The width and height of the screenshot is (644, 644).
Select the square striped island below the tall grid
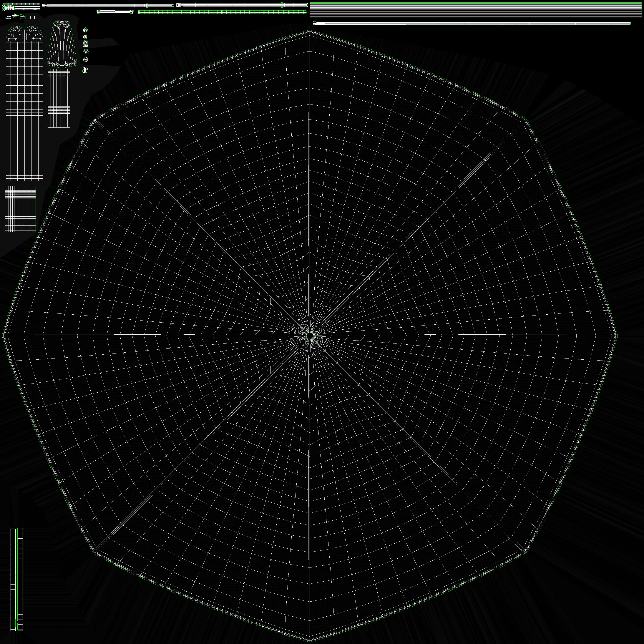20,209
